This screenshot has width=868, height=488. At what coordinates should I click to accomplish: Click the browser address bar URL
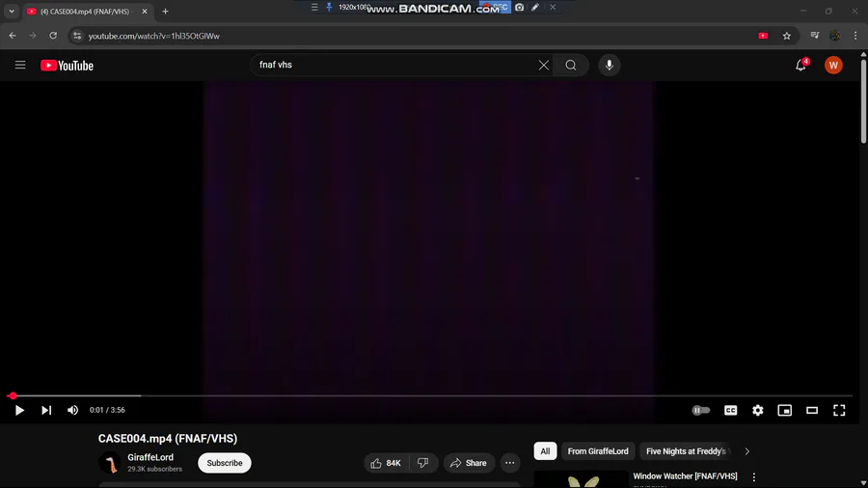(x=154, y=36)
